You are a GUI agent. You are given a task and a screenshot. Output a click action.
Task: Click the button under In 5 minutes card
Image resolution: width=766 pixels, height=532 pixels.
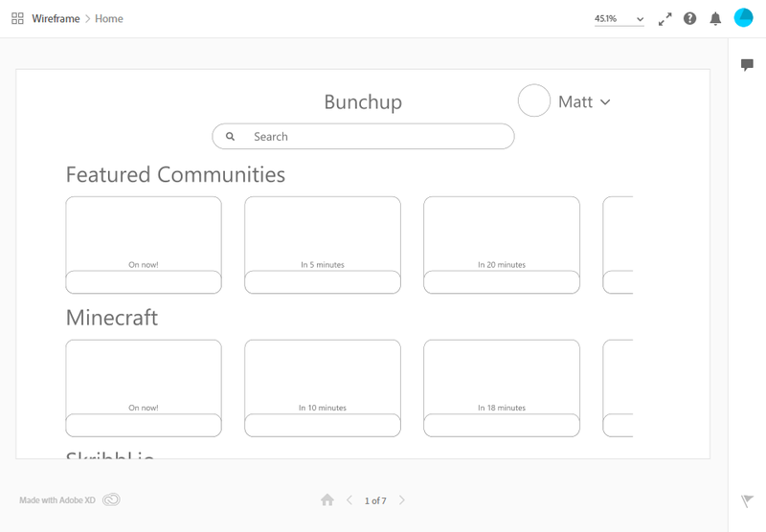click(x=323, y=282)
